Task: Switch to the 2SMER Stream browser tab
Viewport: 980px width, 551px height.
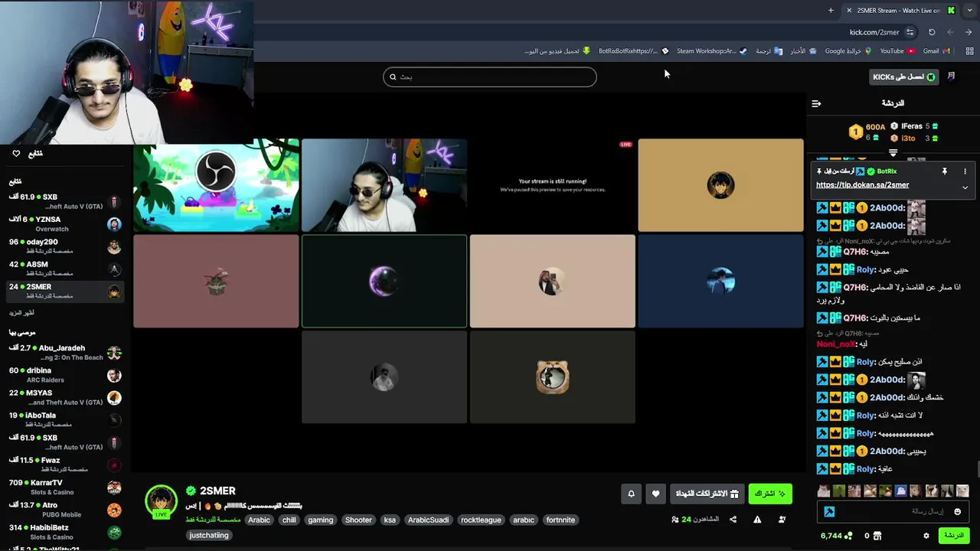Action: [900, 10]
